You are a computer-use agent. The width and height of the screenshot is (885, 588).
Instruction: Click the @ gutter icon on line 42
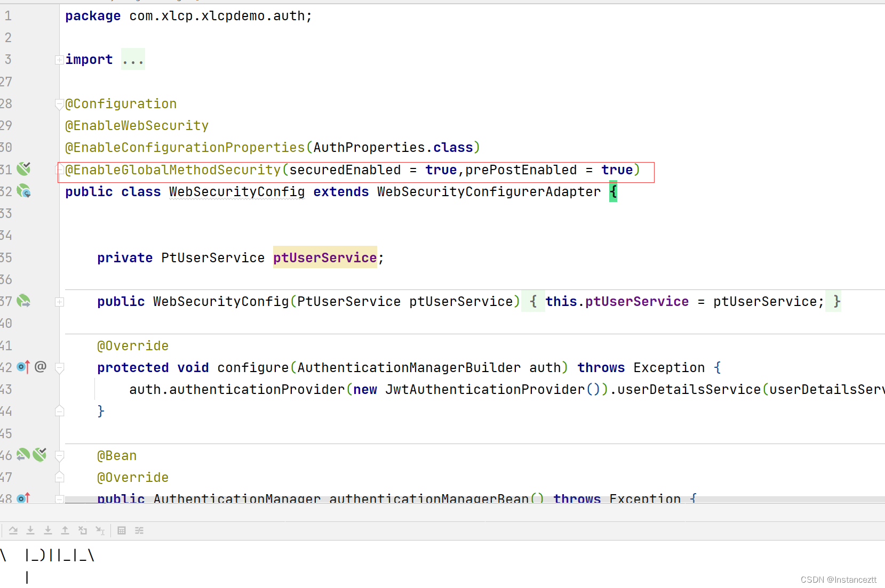41,367
